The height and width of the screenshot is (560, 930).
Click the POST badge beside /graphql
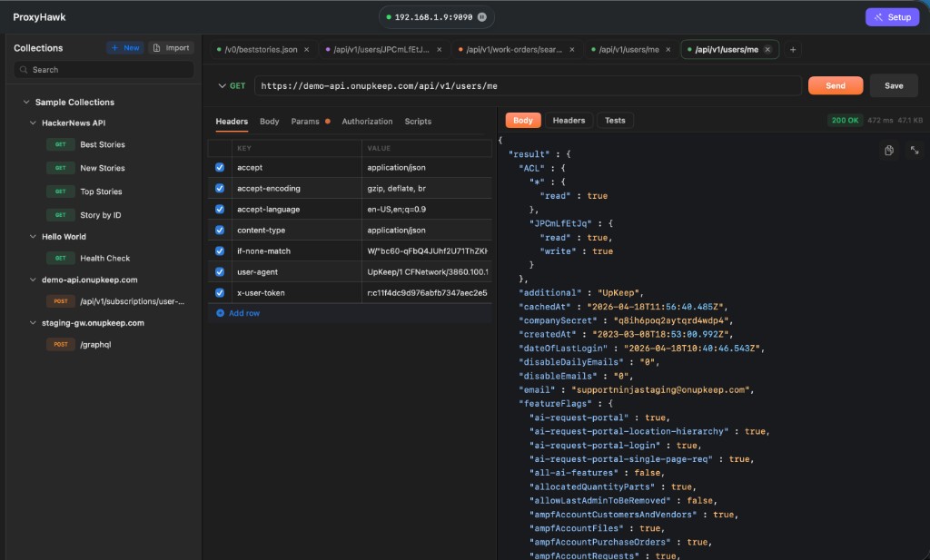click(x=61, y=344)
